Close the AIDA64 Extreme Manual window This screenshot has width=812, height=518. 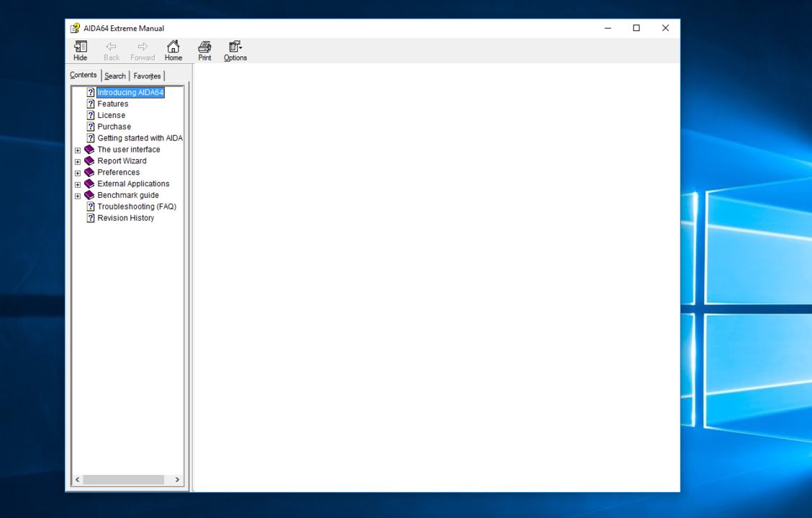665,28
